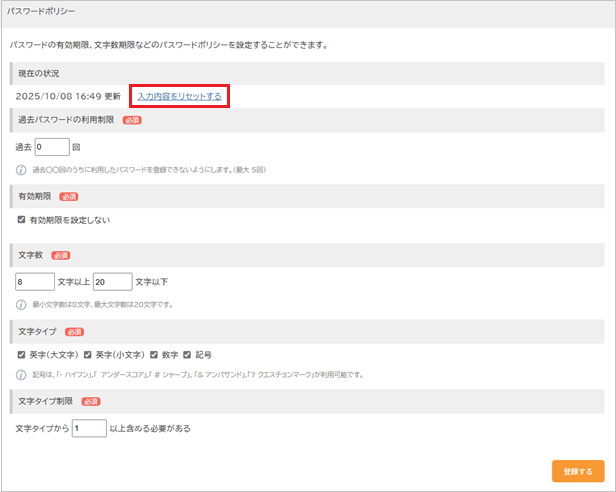
Task: Toggle the 有効期限を設定しない checkbox
Action: [22, 219]
